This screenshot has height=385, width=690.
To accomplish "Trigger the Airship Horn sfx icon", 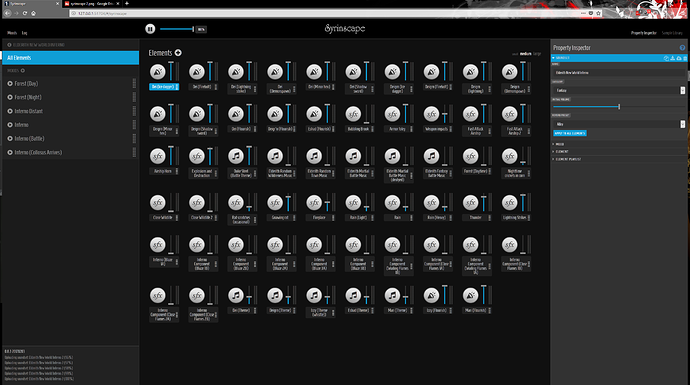I will [158, 156].
